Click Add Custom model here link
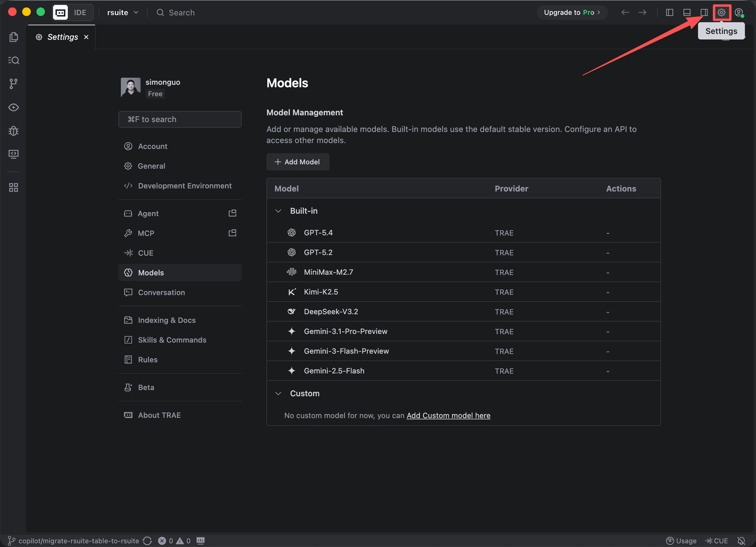 tap(448, 415)
